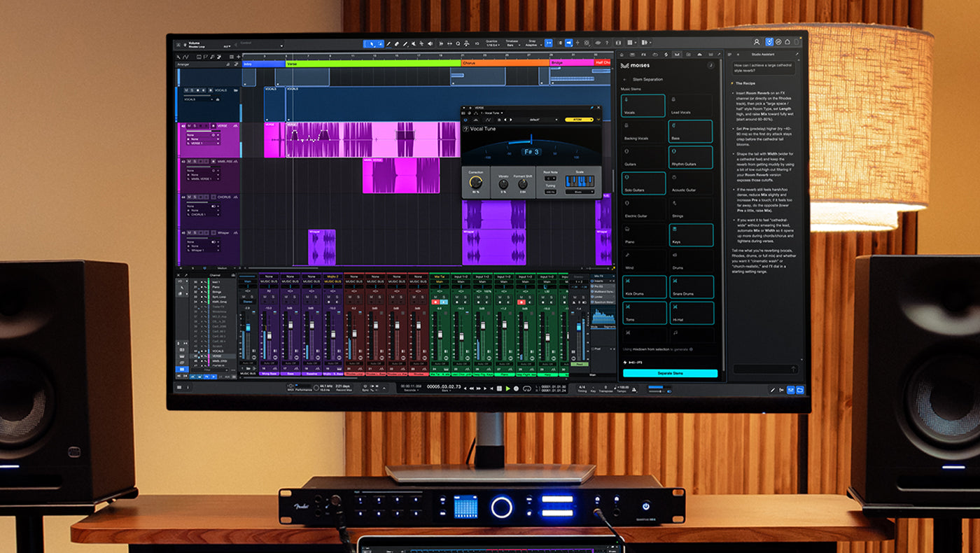Click the folder icon on the VOCALS track
The image size is (980, 553).
pyautogui.click(x=236, y=90)
